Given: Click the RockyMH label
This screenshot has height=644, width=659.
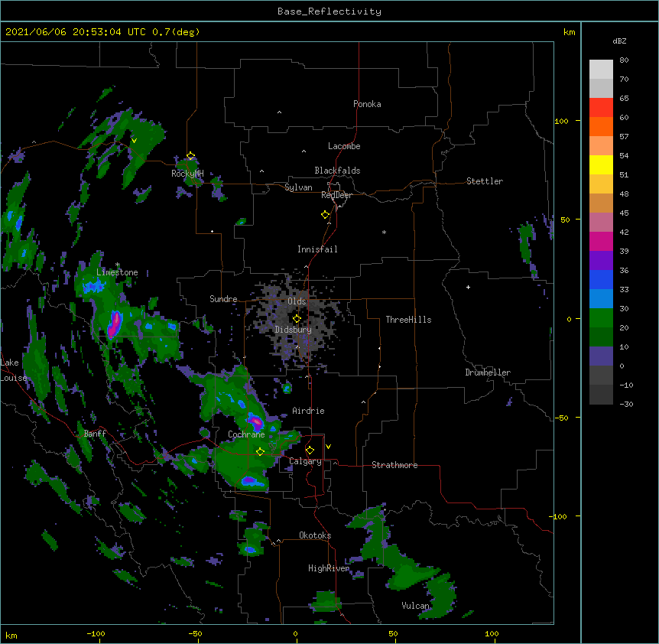Looking at the screenshot, I should [x=187, y=174].
